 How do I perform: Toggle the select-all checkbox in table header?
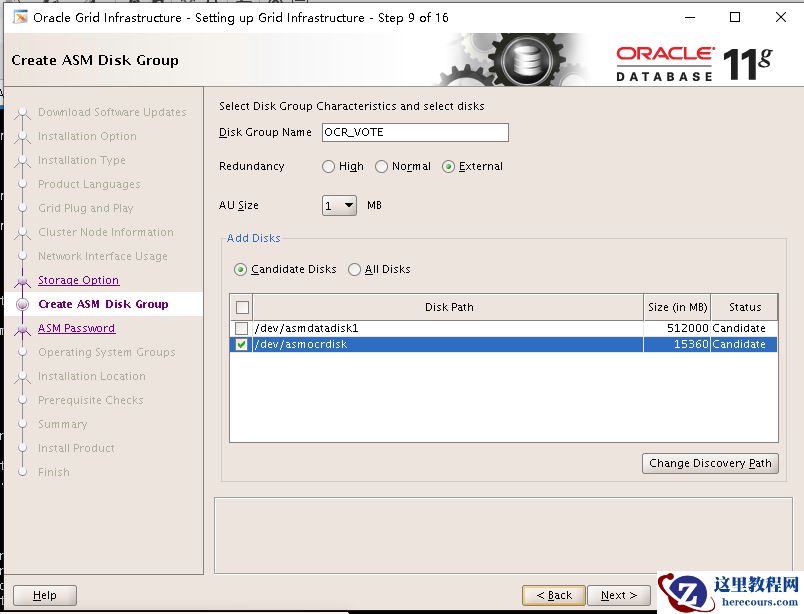pos(242,307)
